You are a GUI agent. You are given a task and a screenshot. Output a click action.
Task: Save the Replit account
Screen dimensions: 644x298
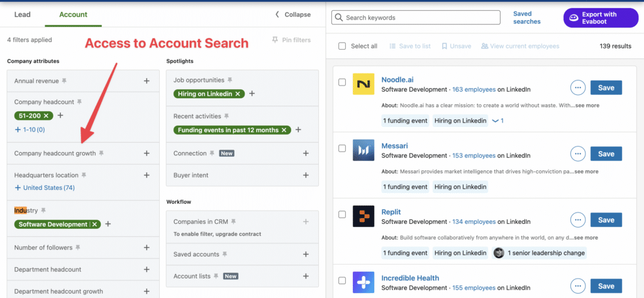[606, 220]
